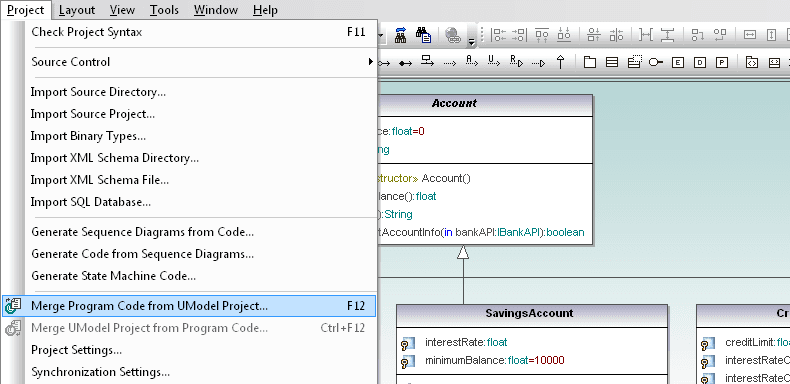Select the SavingsAccount class title

(x=529, y=313)
